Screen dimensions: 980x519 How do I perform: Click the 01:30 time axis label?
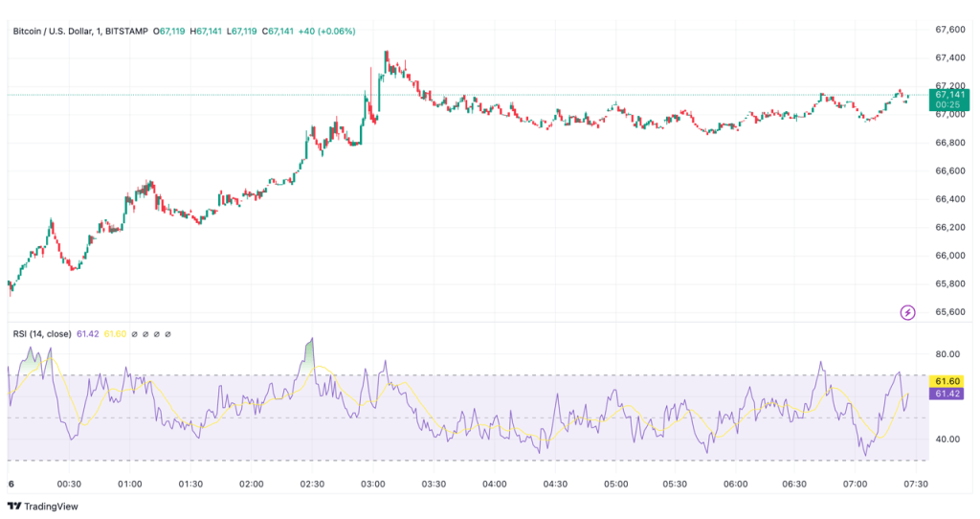pos(190,484)
